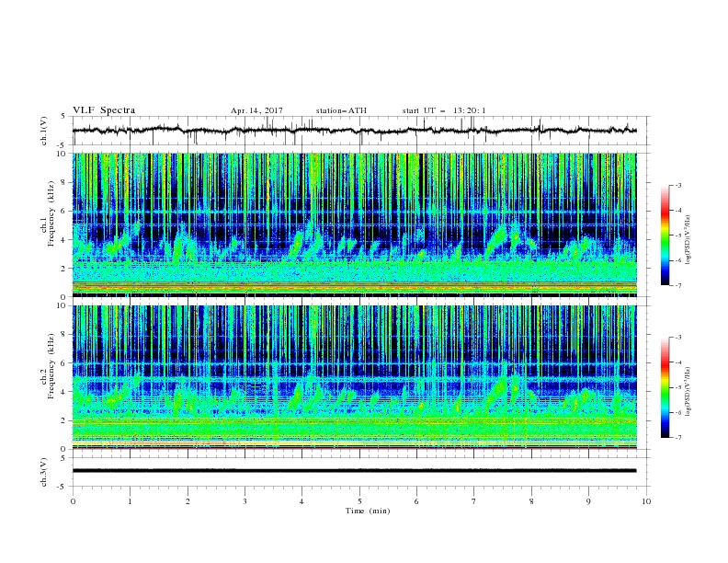This screenshot has width=728, height=563.
Task: Click the 'VLF Spectra' title text
Action: 104,110
